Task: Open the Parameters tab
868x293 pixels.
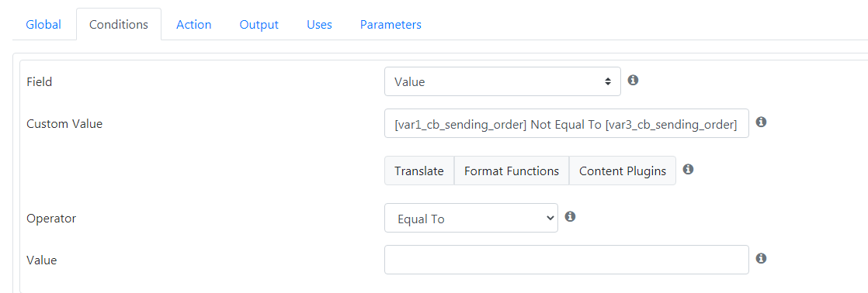Action: pyautogui.click(x=391, y=24)
